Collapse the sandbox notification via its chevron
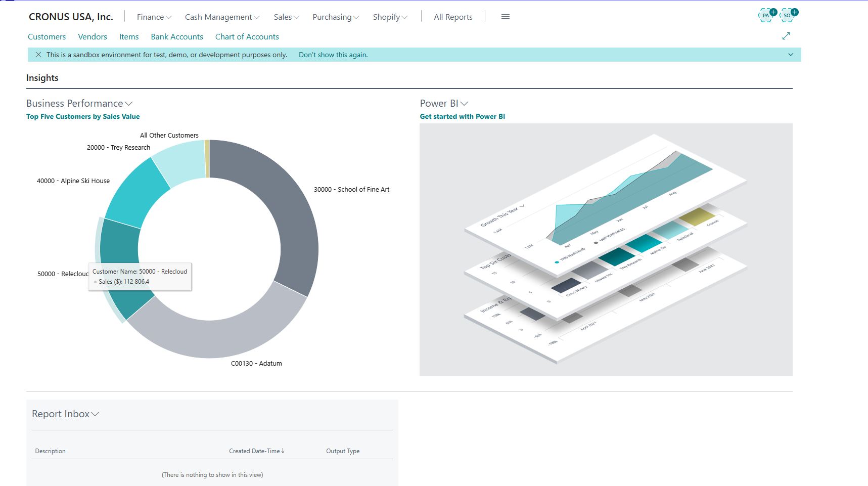The width and height of the screenshot is (868, 486). [790, 54]
